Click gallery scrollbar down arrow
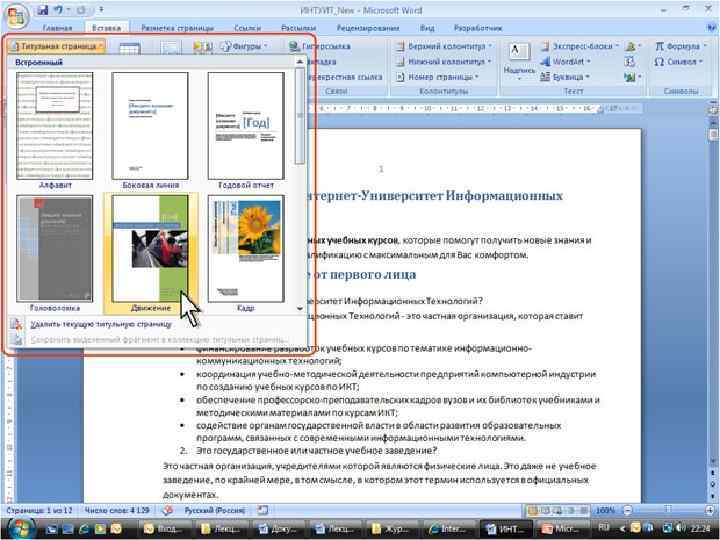Screen dimensions: 720x540 coord(300,309)
